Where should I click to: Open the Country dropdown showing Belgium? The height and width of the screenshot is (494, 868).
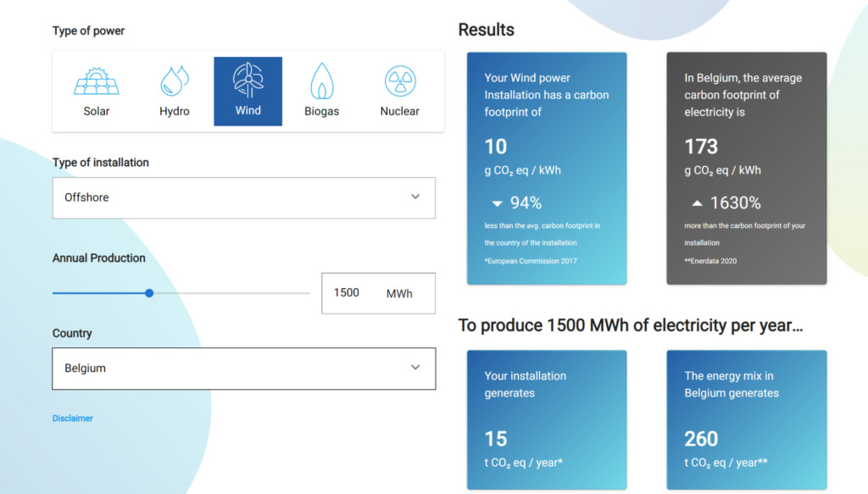(244, 369)
